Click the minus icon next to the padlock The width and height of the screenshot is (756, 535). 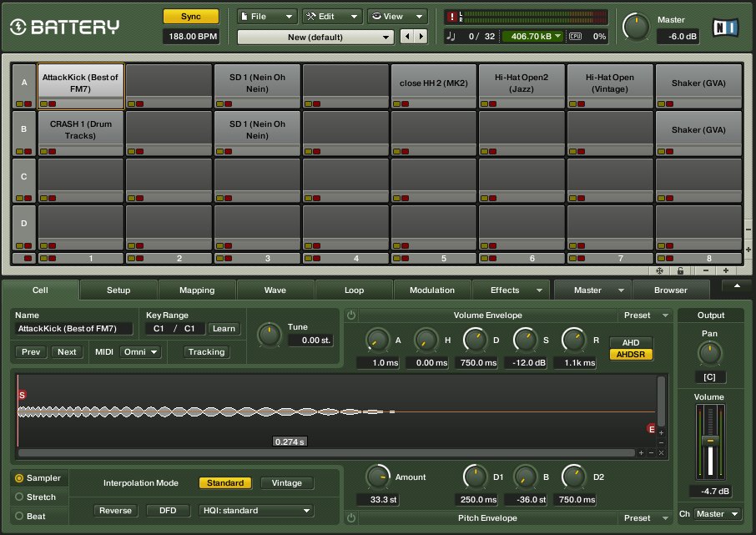pyautogui.click(x=706, y=270)
